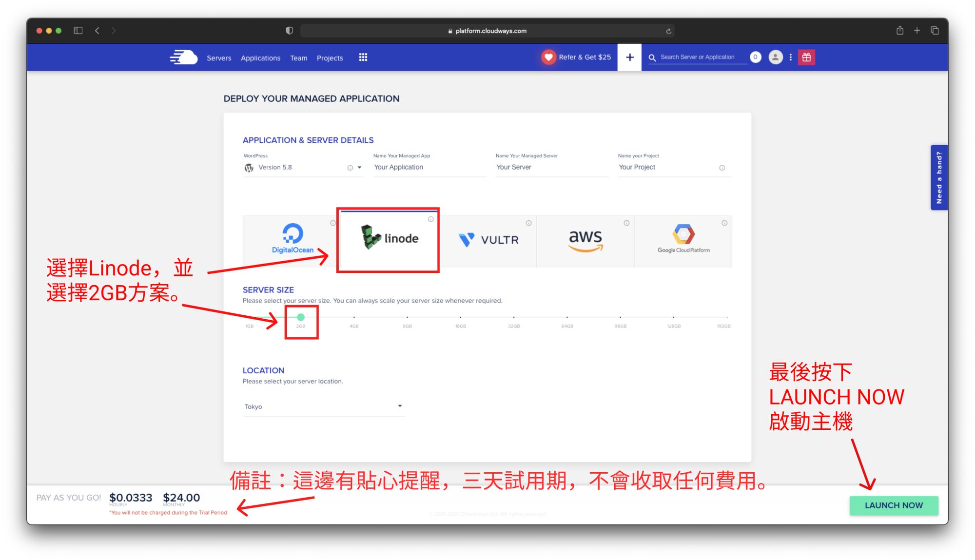Click the WordPress logo icon
Viewport: 975px width, 560px height.
[x=249, y=168]
